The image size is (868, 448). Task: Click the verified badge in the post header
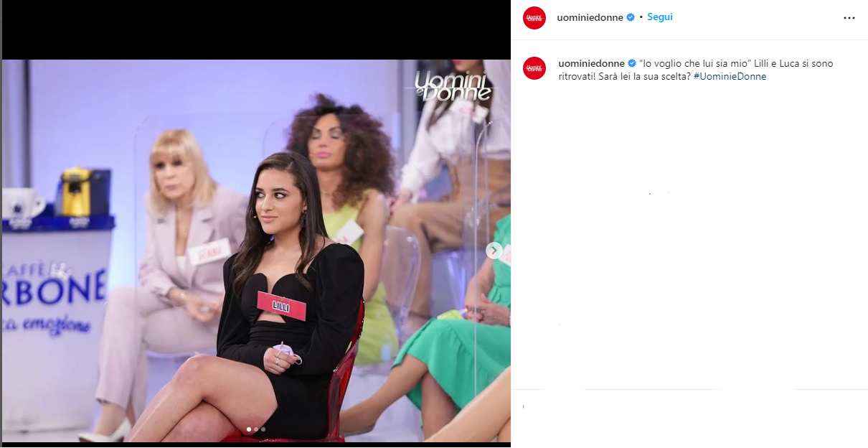[631, 17]
